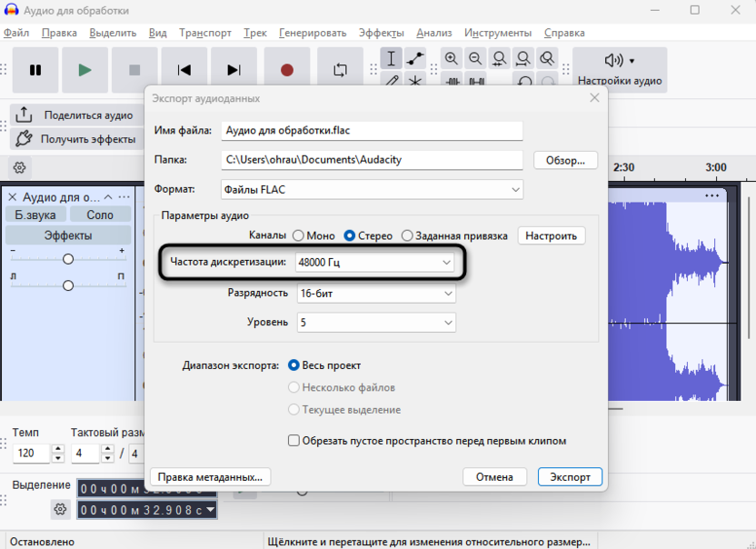Click the Экспорт button
Image resolution: width=756 pixels, height=549 pixels.
[570, 476]
